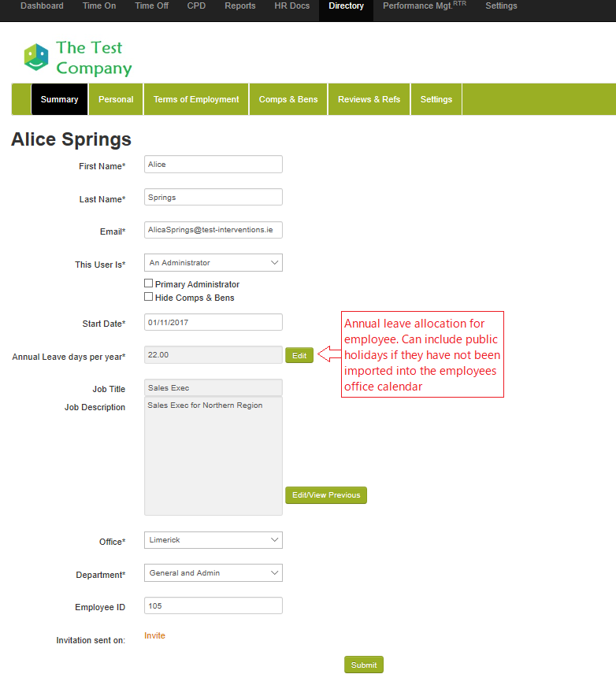Open the Time Off menu item
The height and width of the screenshot is (685, 616).
tap(151, 6)
